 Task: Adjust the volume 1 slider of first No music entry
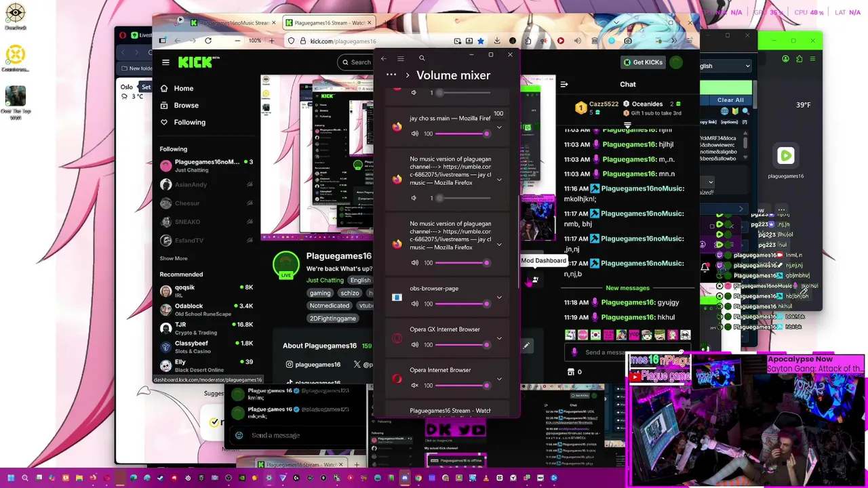[463, 198]
